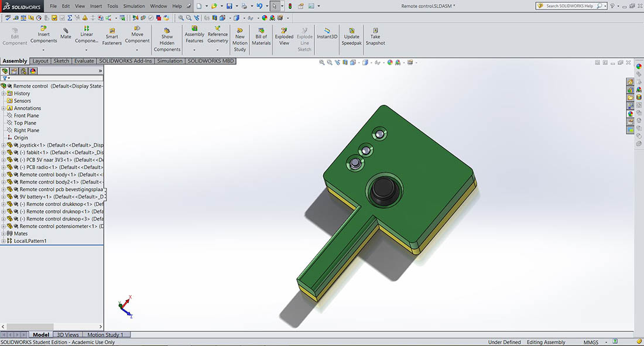Click the Insert Components tool
The width and height of the screenshot is (644, 346).
click(x=43, y=35)
